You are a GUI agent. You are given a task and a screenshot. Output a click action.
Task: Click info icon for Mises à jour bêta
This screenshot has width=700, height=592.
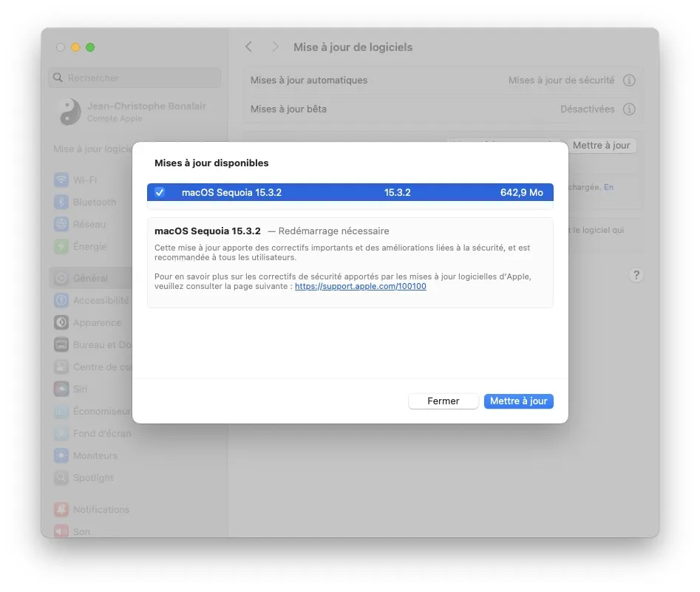coord(629,109)
